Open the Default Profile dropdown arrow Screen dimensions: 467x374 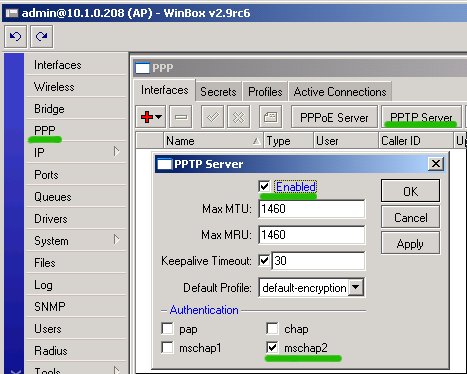pyautogui.click(x=356, y=287)
